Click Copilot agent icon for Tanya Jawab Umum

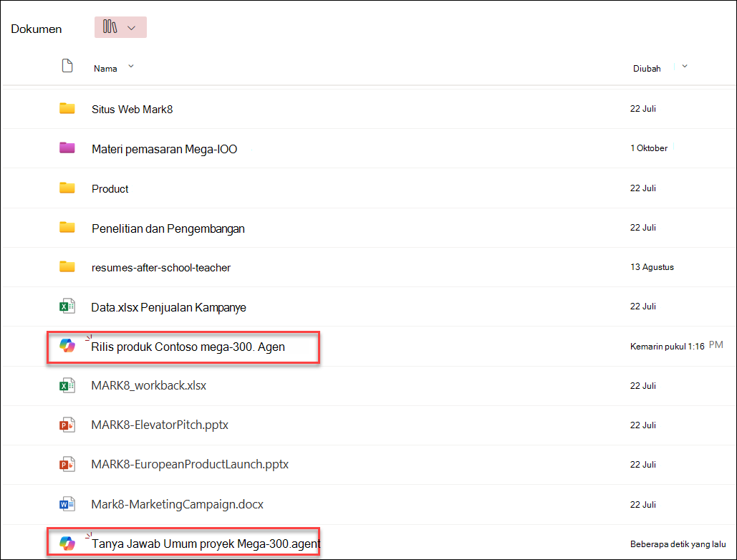click(x=67, y=544)
